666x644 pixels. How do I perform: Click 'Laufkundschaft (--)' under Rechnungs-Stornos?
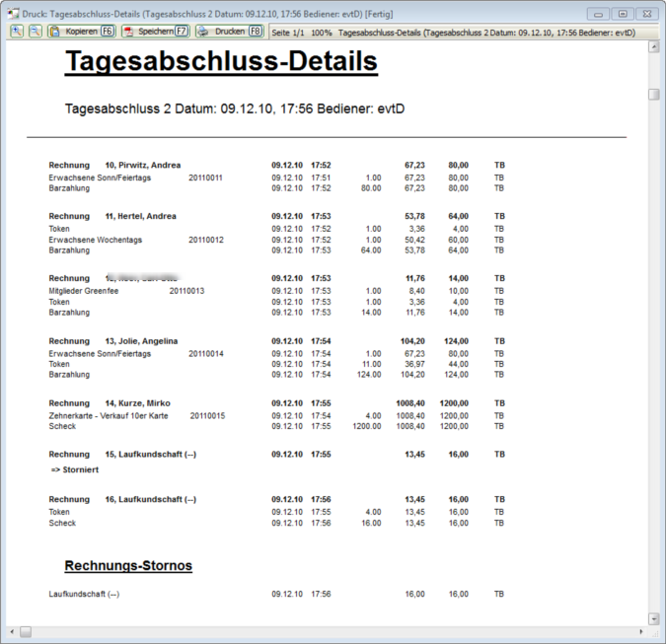[84, 594]
